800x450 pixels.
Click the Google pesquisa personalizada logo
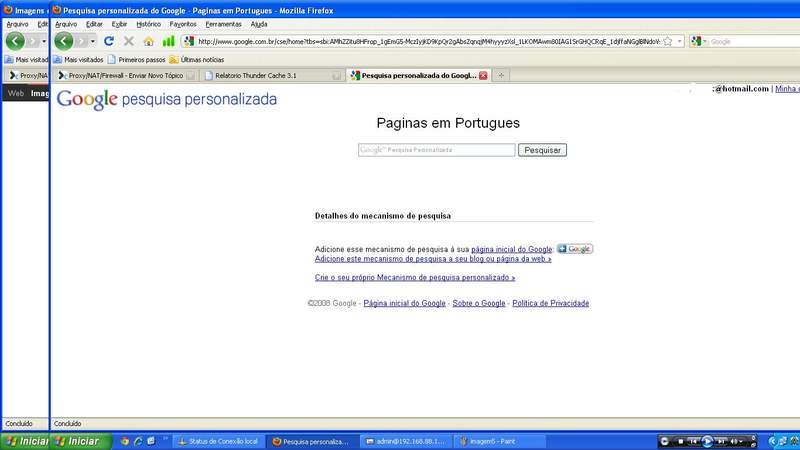[x=167, y=99]
